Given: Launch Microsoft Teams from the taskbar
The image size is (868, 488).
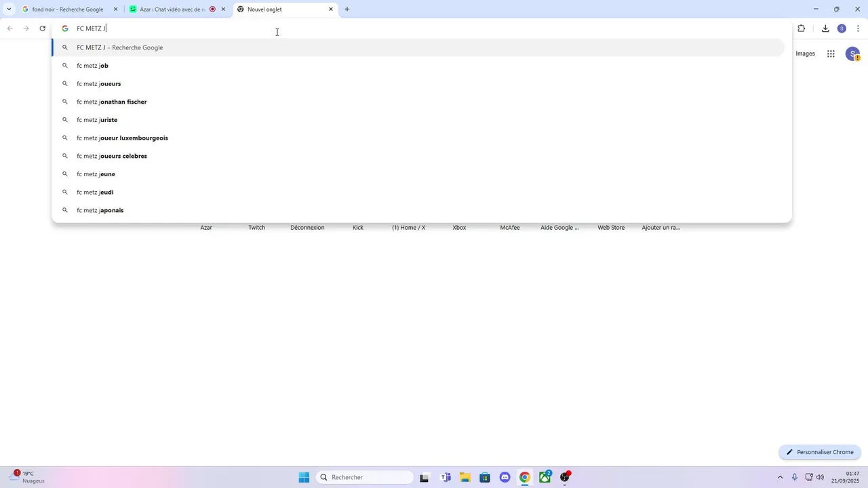Looking at the screenshot, I should [446, 477].
